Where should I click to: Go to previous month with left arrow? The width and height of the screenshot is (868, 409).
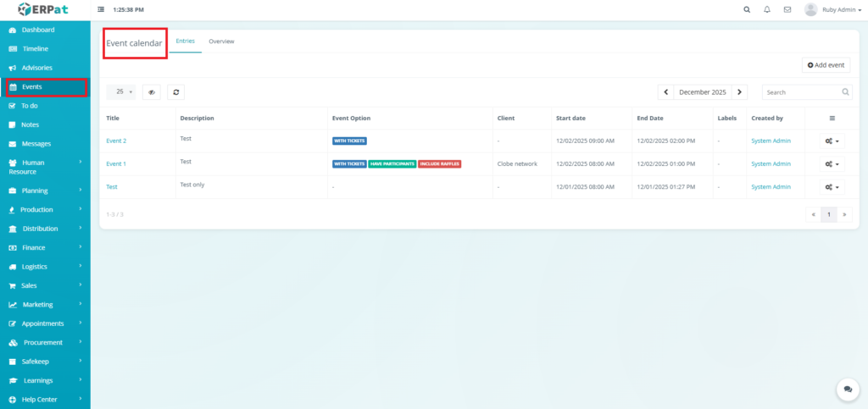[x=666, y=91]
